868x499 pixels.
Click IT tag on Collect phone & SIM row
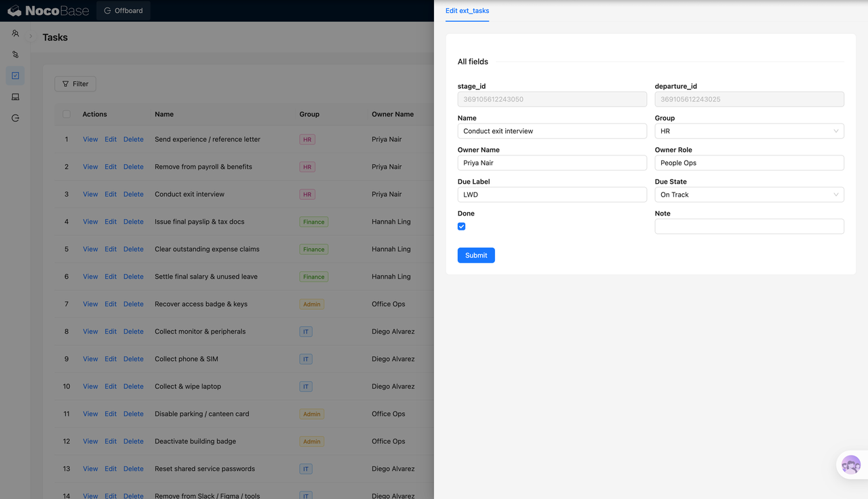306,359
